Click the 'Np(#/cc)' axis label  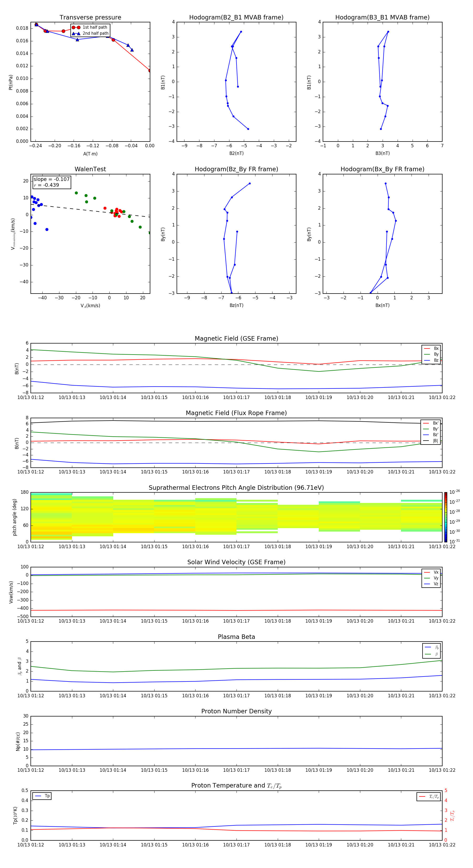point(18,741)
